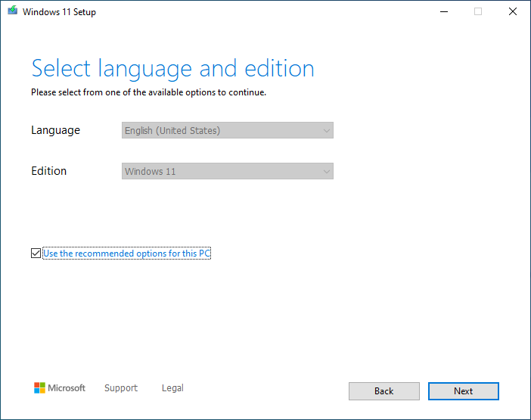Click the Next button
Screen dimensions: 531x420
click(463, 391)
